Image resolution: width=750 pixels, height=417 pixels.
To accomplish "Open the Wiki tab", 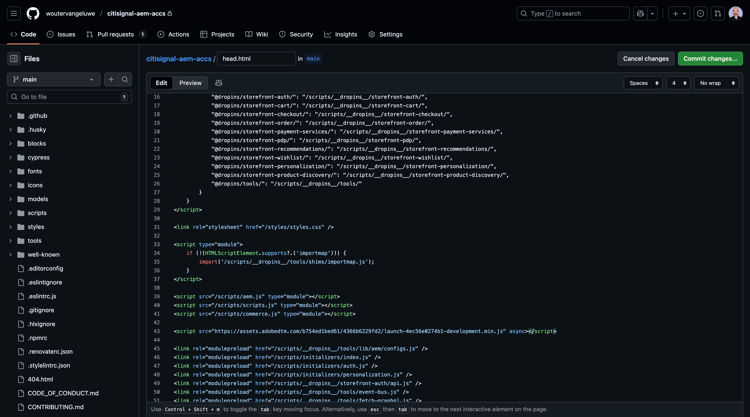I will [257, 34].
